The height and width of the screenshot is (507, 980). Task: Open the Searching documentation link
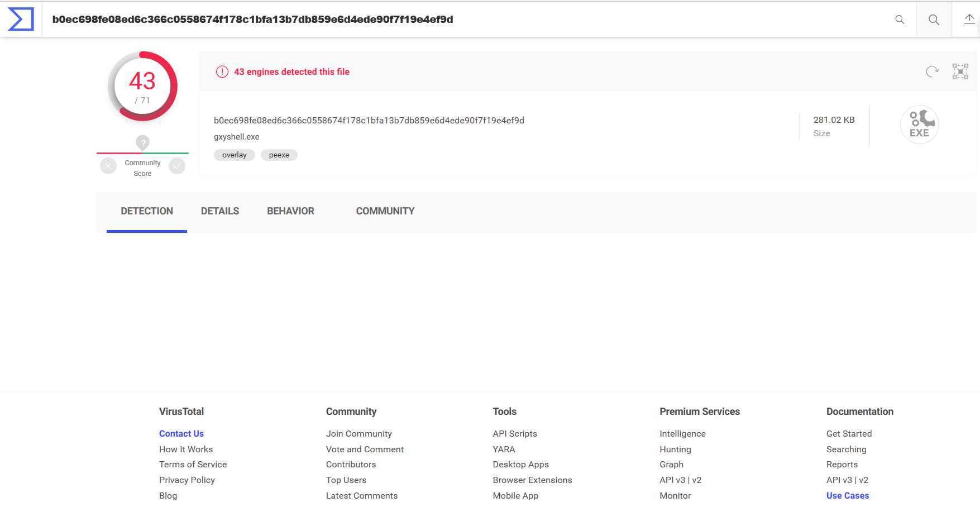tap(847, 449)
